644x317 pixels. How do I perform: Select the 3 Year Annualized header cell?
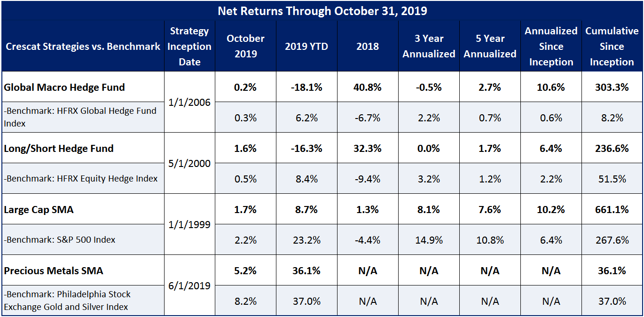429,46
